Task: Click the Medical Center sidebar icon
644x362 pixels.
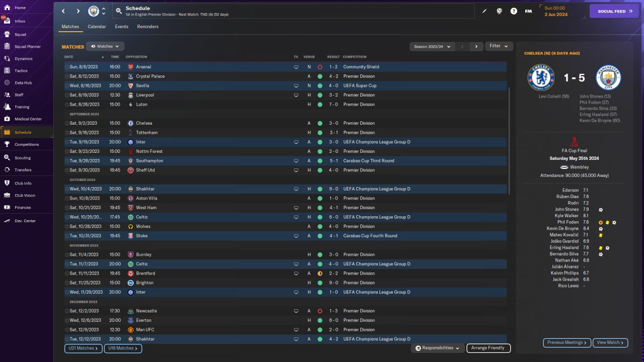Action: click(x=8, y=119)
